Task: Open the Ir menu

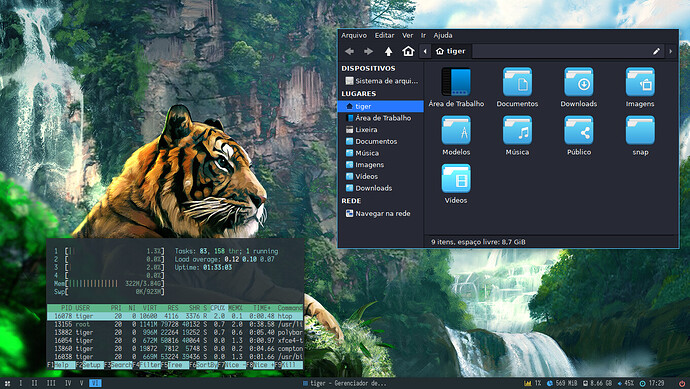Action: pos(423,35)
